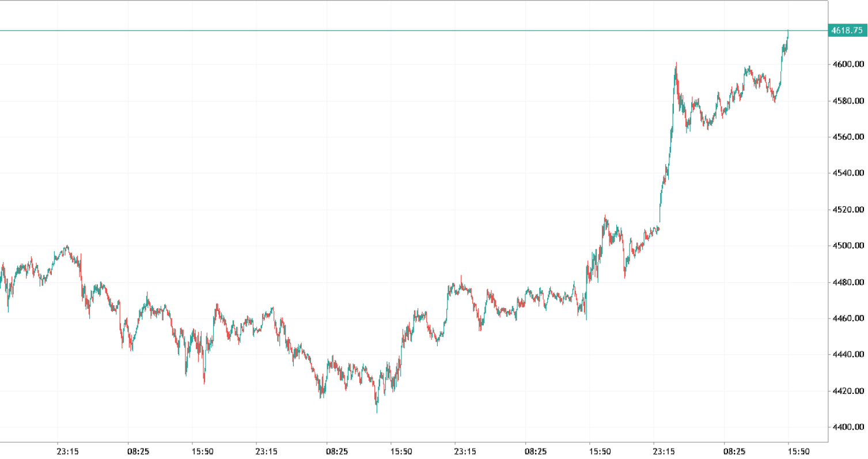Click the leftmost 15:50 time label

point(202,451)
